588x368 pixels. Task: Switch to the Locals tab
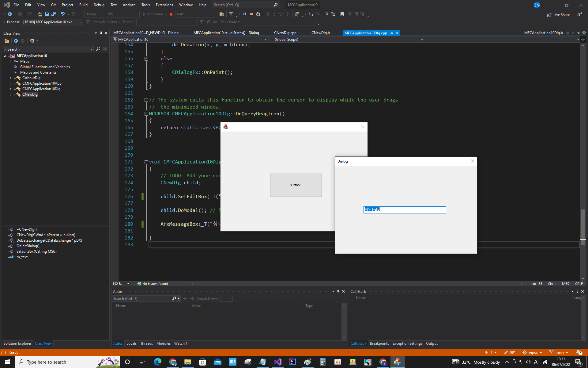tap(131, 343)
